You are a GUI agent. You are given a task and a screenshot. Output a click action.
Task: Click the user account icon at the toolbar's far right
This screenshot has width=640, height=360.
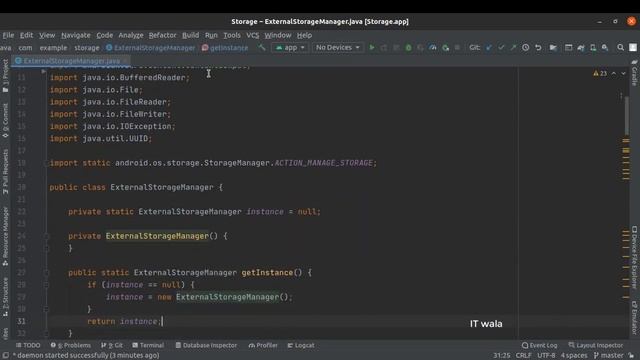pyautogui.click(x=633, y=48)
